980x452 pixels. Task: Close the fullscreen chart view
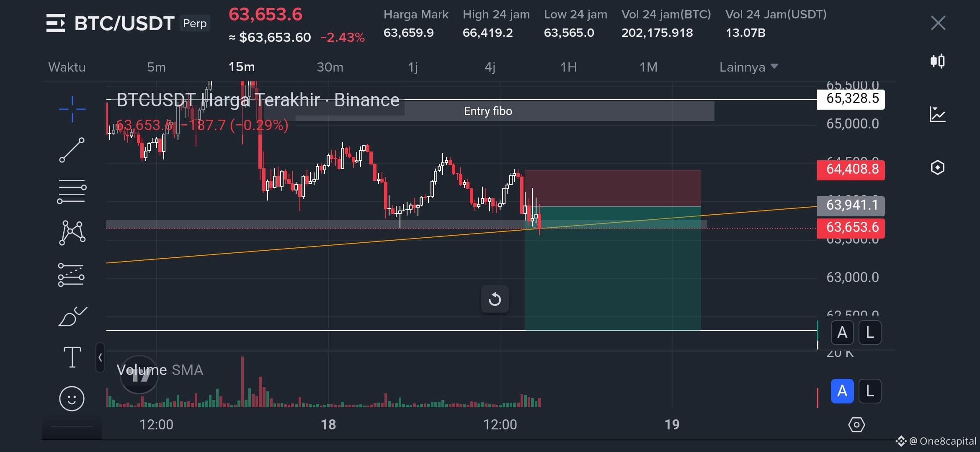938,23
